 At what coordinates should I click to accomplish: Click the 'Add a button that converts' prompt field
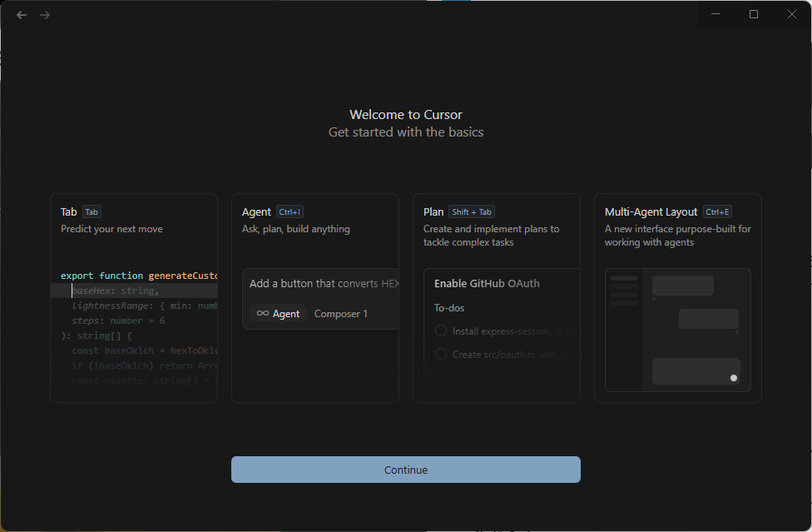point(324,284)
